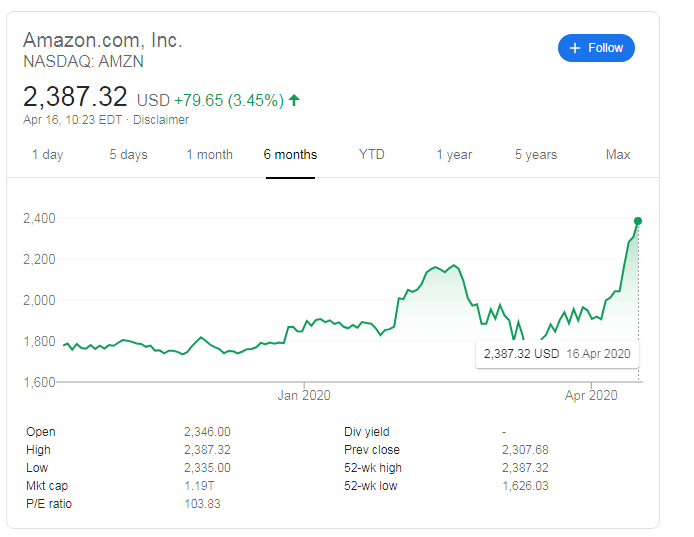Open the Disclaimer link

pos(161,120)
